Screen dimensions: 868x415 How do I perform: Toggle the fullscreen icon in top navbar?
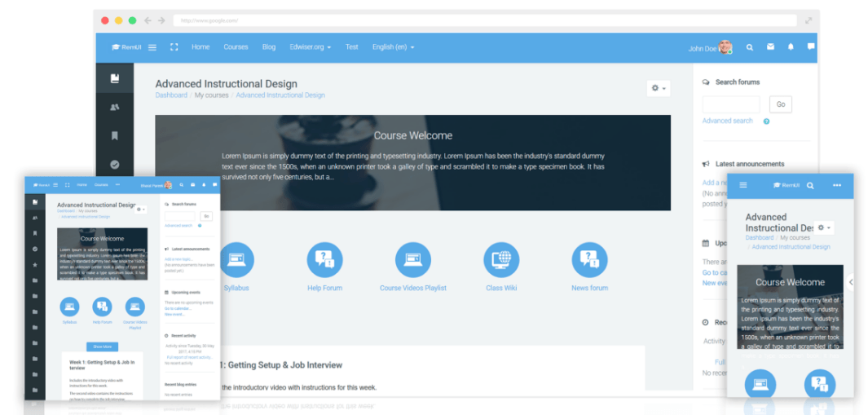click(x=174, y=47)
